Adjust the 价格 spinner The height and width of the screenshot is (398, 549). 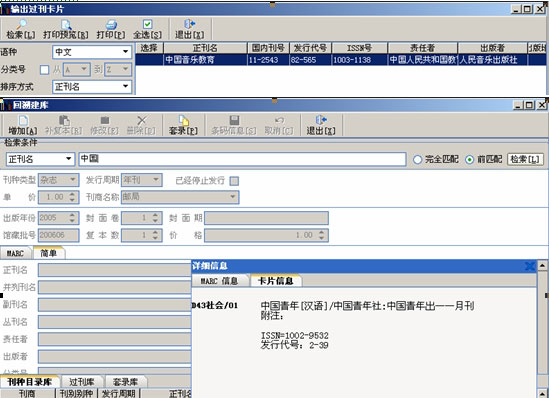[x=321, y=235]
